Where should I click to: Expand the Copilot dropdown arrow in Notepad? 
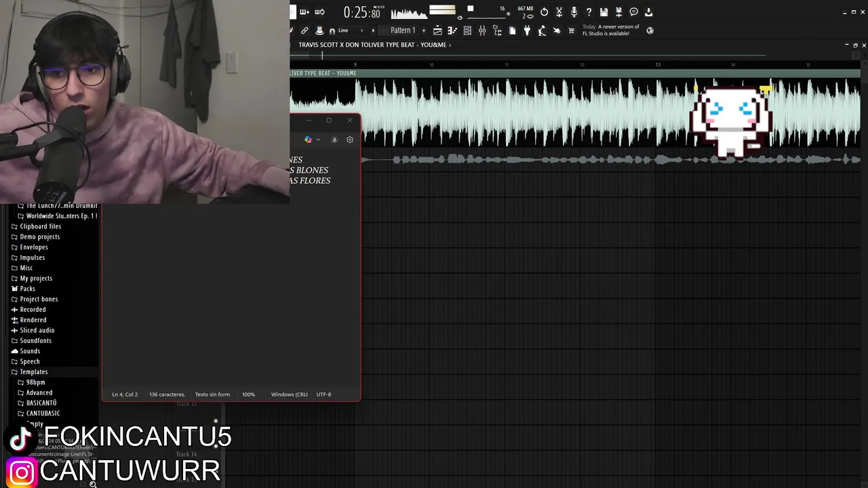coord(318,140)
